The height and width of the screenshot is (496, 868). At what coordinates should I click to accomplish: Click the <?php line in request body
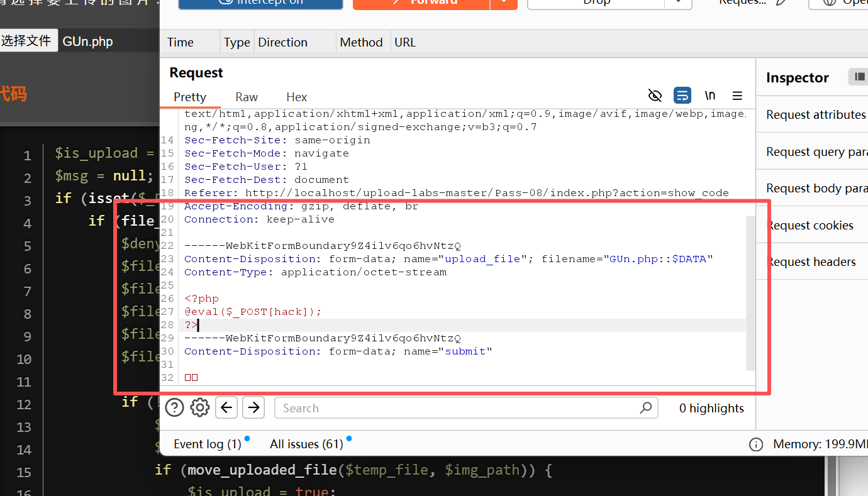pos(201,299)
